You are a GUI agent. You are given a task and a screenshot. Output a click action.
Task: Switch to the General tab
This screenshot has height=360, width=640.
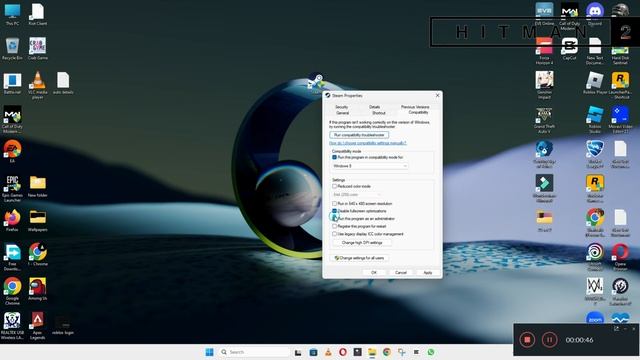[x=342, y=113]
